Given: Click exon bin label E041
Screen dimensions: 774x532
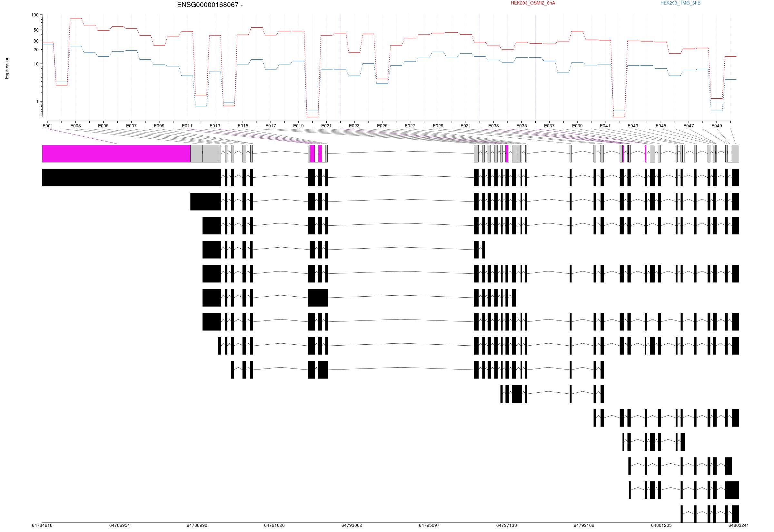Looking at the screenshot, I should (x=605, y=126).
